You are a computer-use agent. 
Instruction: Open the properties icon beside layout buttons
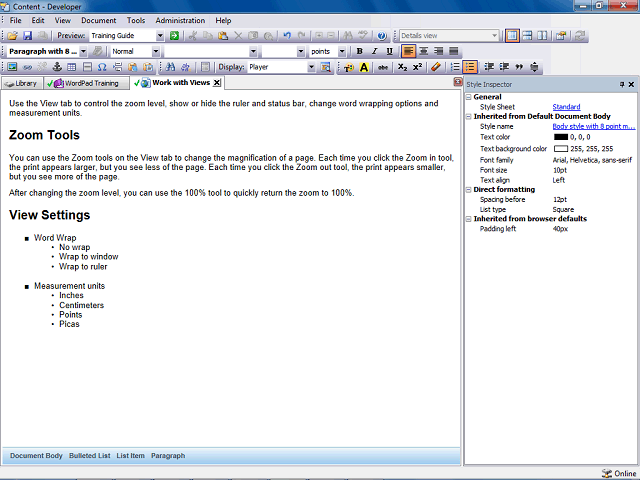[x=561, y=36]
